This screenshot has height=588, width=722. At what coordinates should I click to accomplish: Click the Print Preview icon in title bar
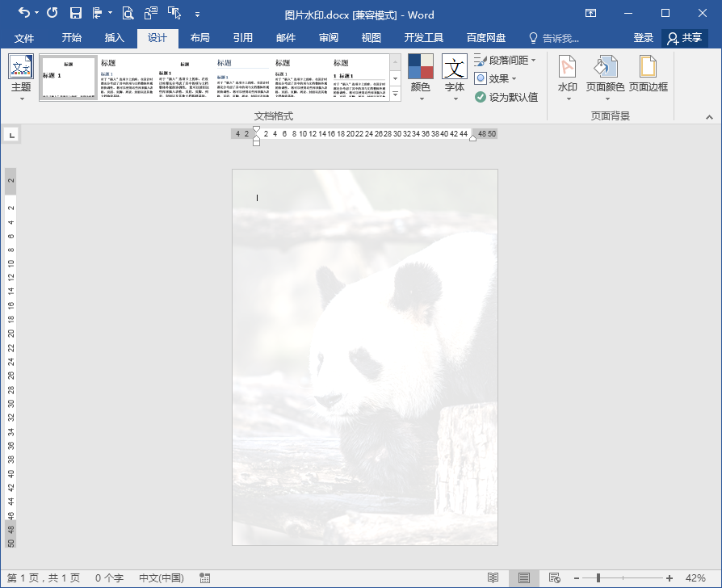point(128,14)
